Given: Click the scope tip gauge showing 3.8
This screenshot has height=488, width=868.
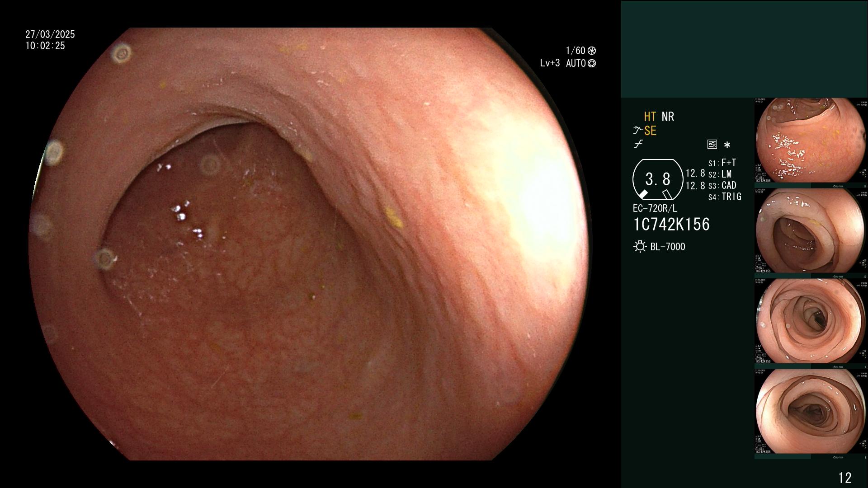Looking at the screenshot, I should click(658, 179).
